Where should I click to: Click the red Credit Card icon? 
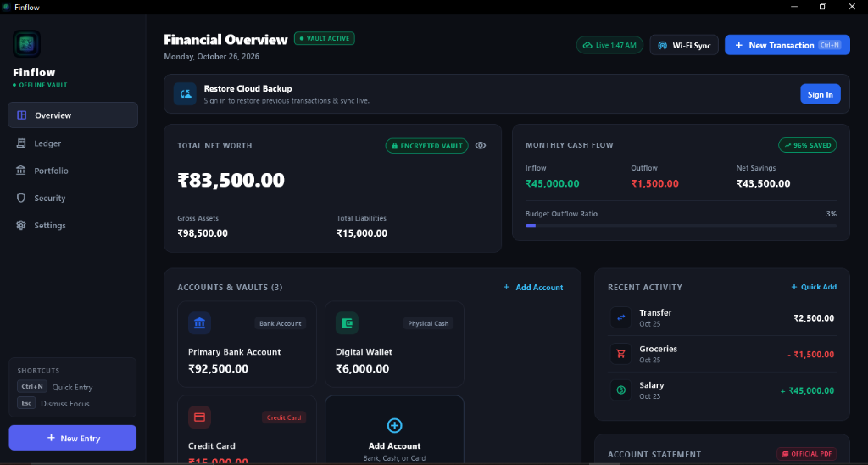coord(199,417)
